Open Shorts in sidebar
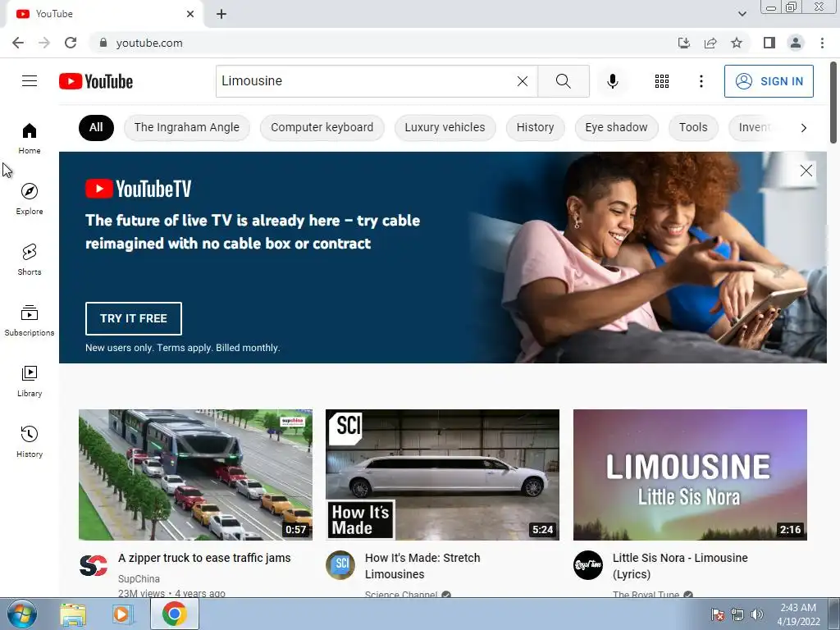This screenshot has width=840, height=630. pyautogui.click(x=30, y=259)
